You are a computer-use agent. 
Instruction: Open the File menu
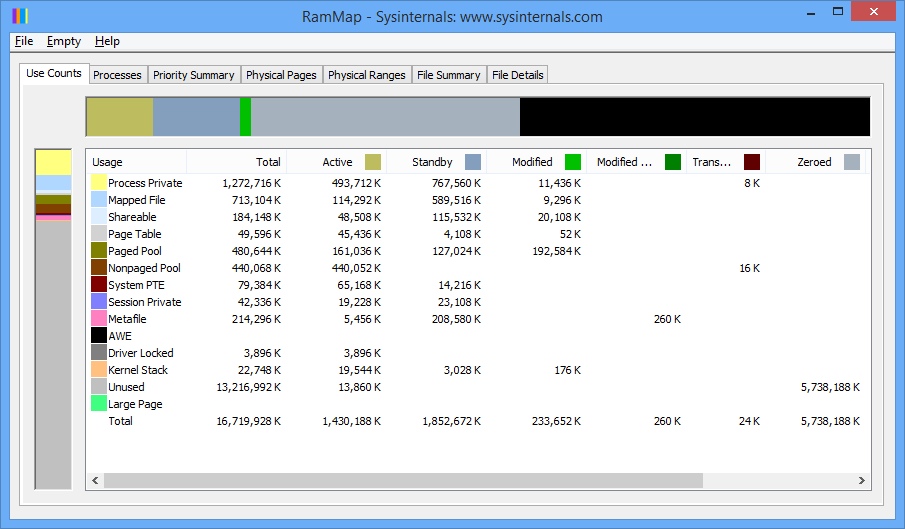point(24,41)
